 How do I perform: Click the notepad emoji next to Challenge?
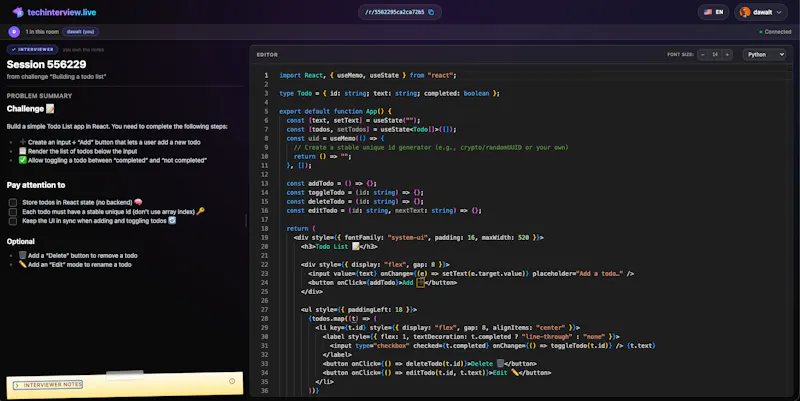coord(50,109)
